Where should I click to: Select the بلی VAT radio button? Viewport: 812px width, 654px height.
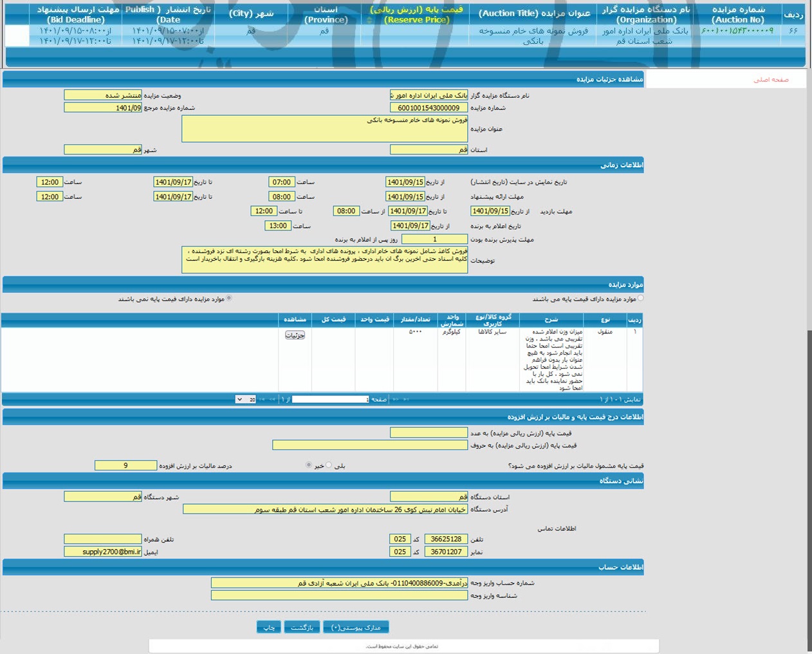[x=329, y=465]
